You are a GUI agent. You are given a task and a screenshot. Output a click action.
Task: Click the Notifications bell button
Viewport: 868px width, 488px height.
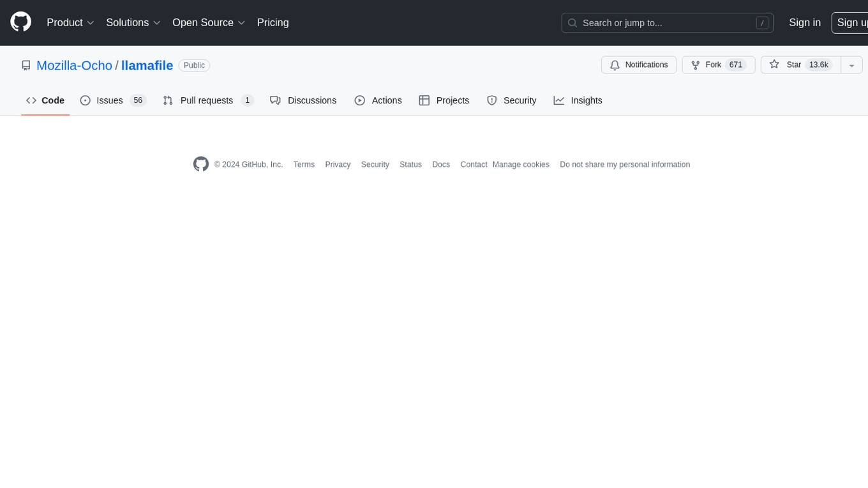pos(639,65)
